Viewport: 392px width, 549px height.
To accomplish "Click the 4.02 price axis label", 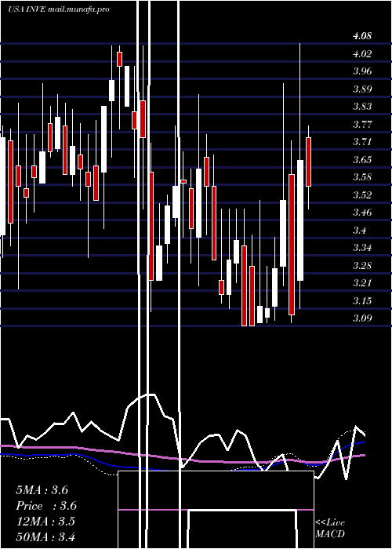I will (362, 53).
